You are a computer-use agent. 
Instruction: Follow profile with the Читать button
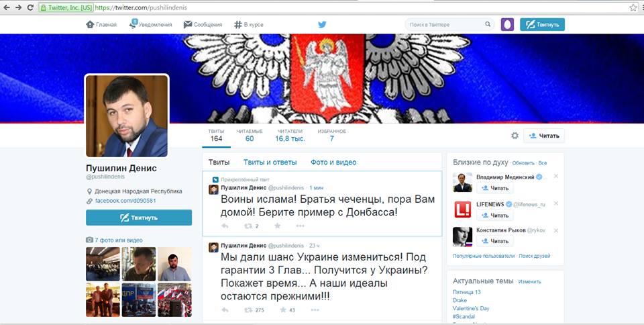(544, 136)
